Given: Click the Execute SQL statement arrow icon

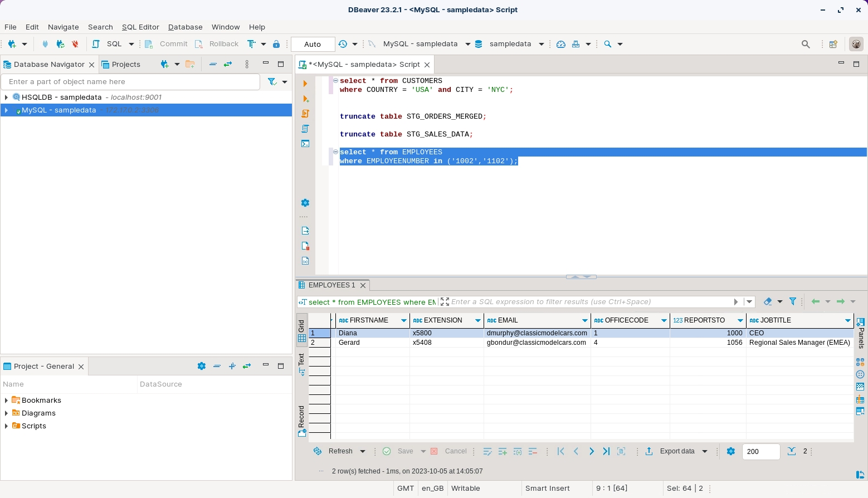Looking at the screenshot, I should click(x=305, y=84).
